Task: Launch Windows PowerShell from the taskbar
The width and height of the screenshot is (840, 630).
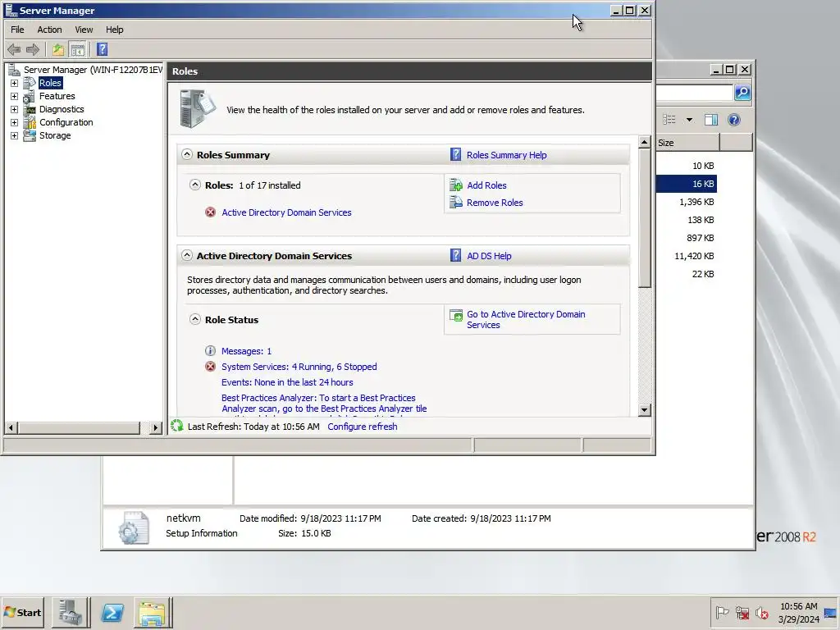Action: 112,612
